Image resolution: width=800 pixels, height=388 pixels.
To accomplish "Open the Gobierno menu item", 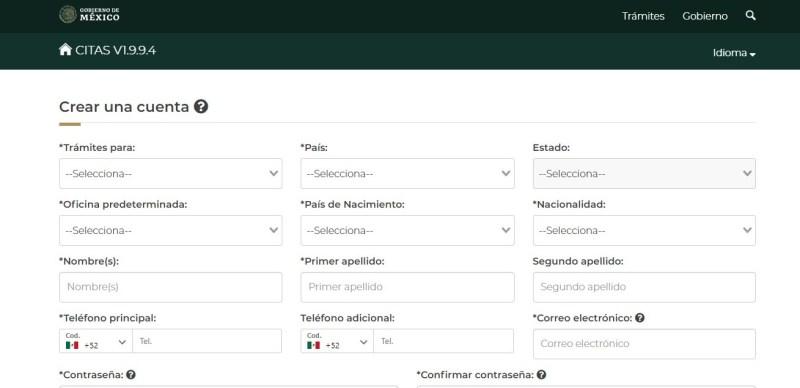I will coord(705,16).
